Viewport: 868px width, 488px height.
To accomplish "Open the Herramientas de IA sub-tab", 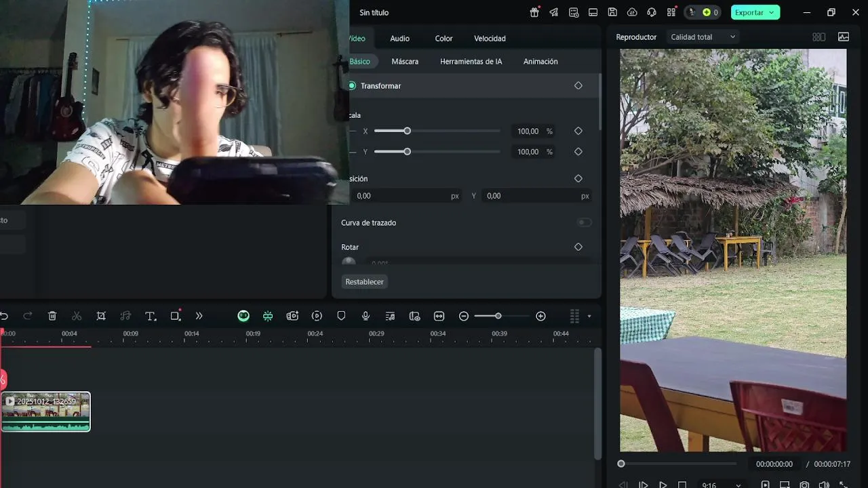I will click(471, 62).
